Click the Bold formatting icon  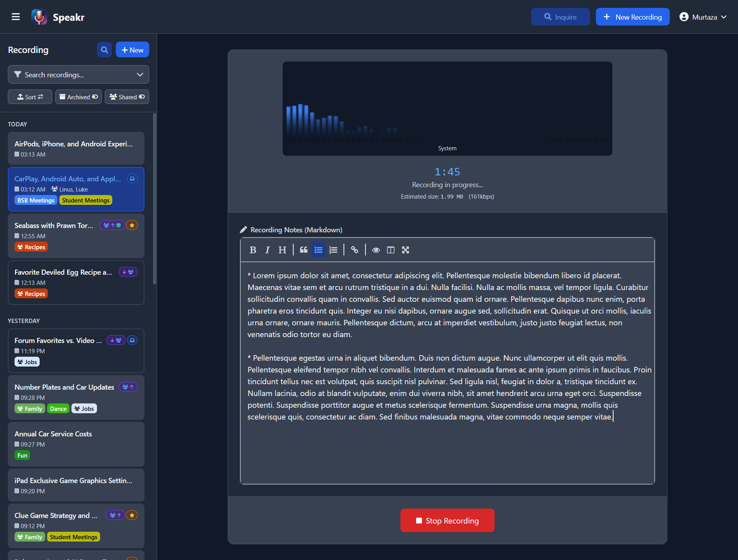(x=253, y=250)
